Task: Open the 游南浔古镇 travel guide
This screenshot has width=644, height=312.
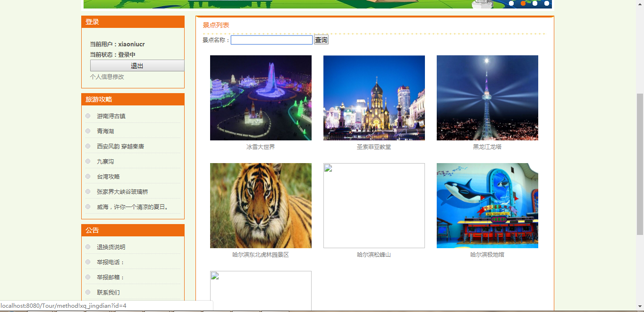Action: pos(111,116)
